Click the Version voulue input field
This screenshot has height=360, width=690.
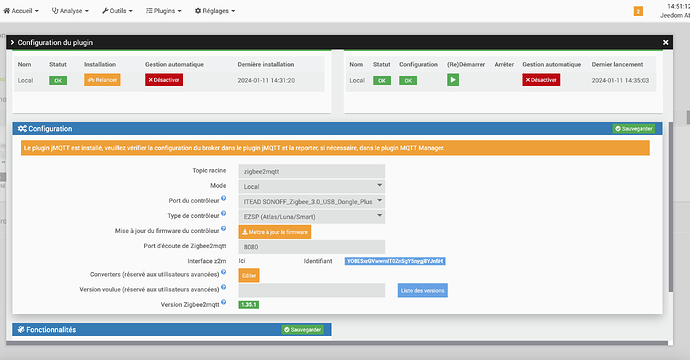[x=312, y=290]
